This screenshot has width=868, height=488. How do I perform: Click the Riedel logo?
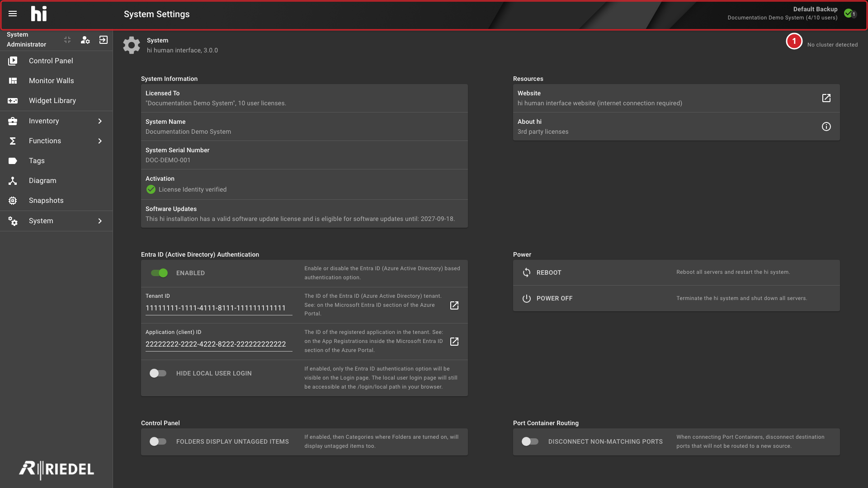point(57,469)
